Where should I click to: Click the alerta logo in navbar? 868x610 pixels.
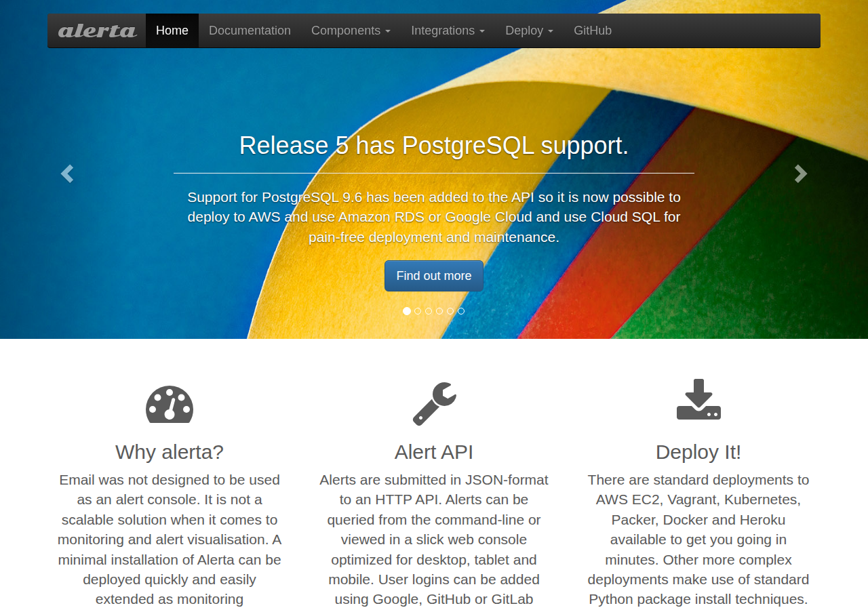tap(97, 30)
